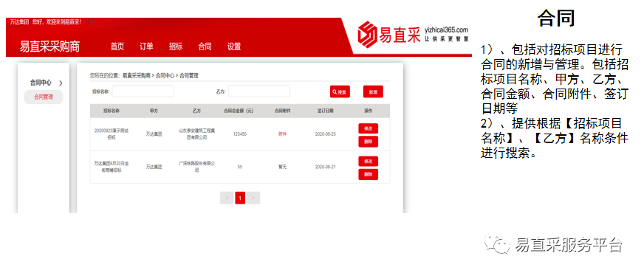Click the 20200923演示测试招标 cell
Image resolution: width=644 pixels, height=273 pixels.
(x=112, y=134)
